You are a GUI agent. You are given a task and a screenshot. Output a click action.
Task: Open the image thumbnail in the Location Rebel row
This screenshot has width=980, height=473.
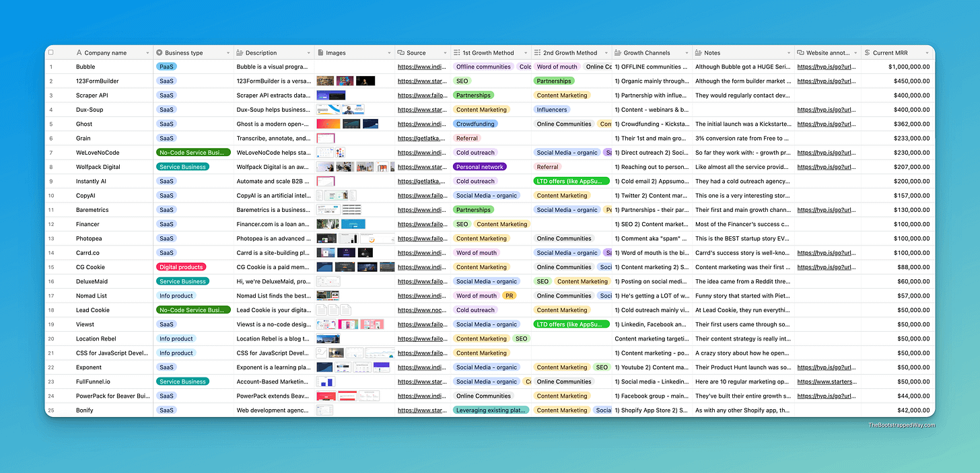point(328,338)
